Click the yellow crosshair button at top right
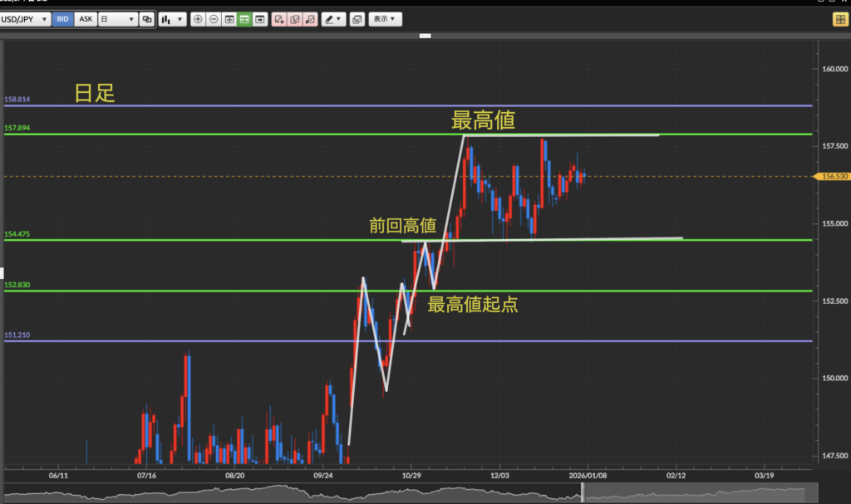 click(839, 19)
